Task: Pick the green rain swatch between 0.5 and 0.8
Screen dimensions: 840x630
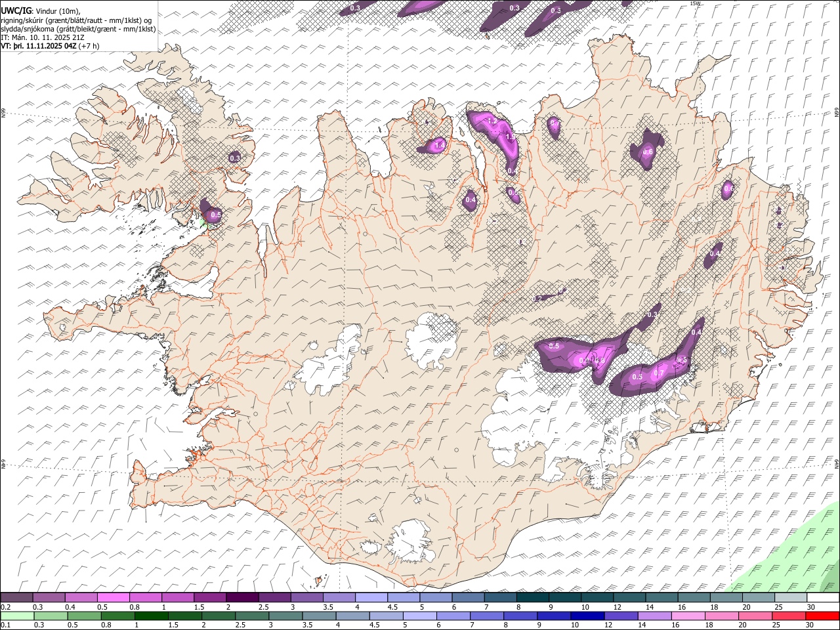Action: [x=84, y=616]
